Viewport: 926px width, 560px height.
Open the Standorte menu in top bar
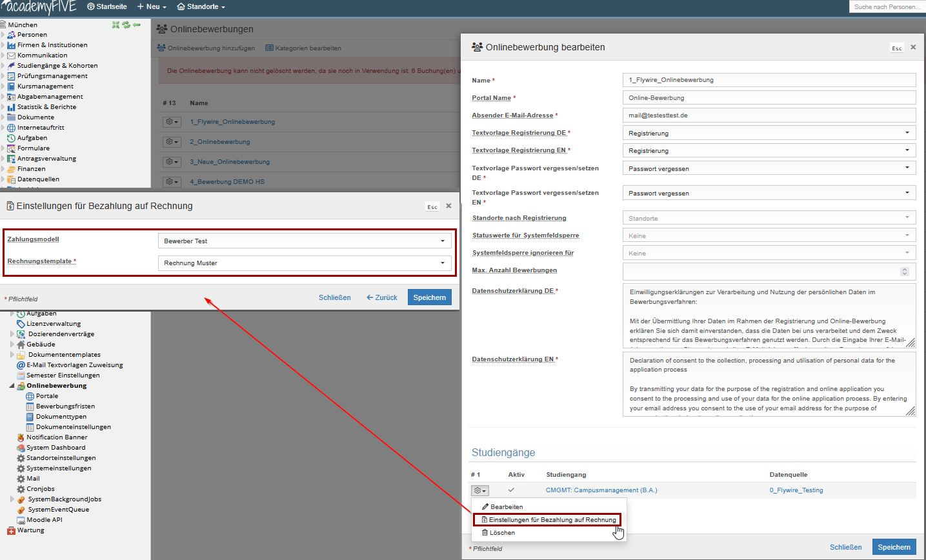click(201, 6)
